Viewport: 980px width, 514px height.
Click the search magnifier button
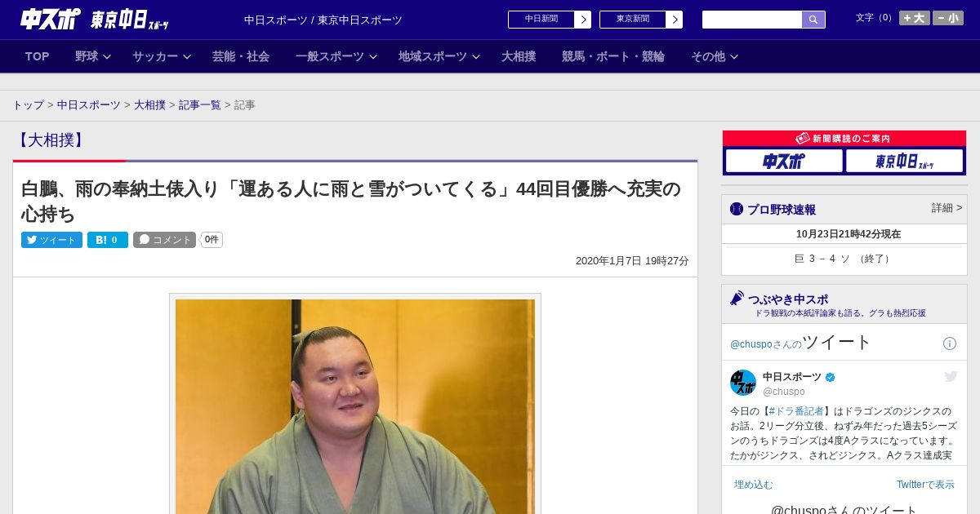[x=813, y=20]
